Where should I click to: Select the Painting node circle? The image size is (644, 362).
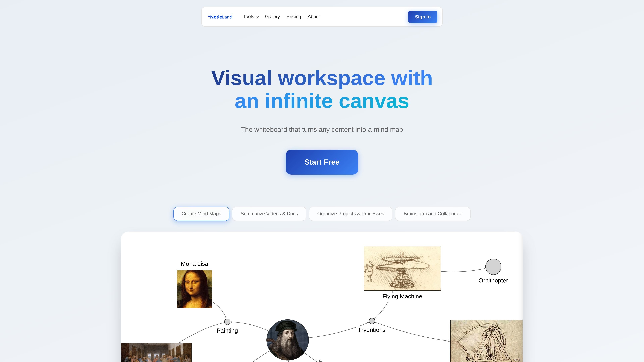(227, 322)
